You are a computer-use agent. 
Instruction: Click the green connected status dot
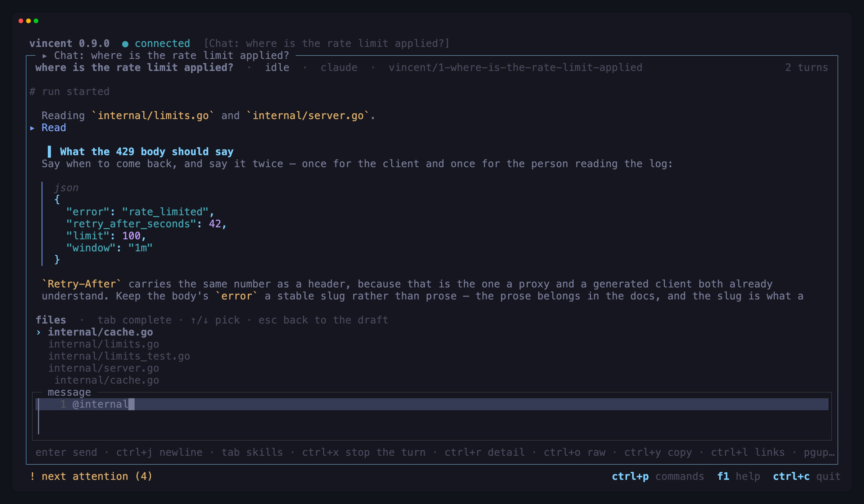pos(125,44)
